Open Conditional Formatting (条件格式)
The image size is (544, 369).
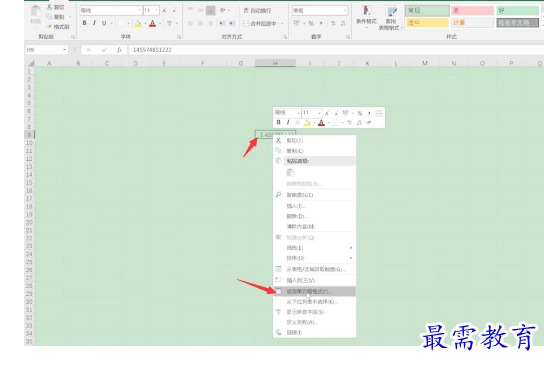[x=366, y=16]
